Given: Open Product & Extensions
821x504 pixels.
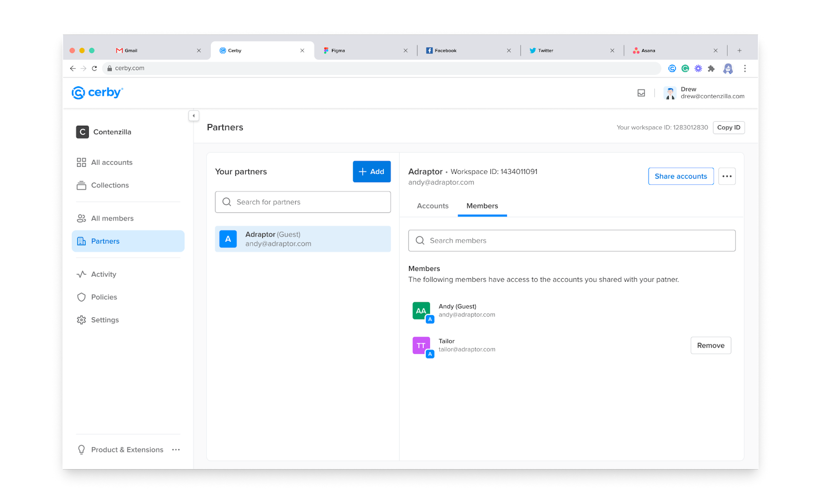Looking at the screenshot, I should 120,450.
